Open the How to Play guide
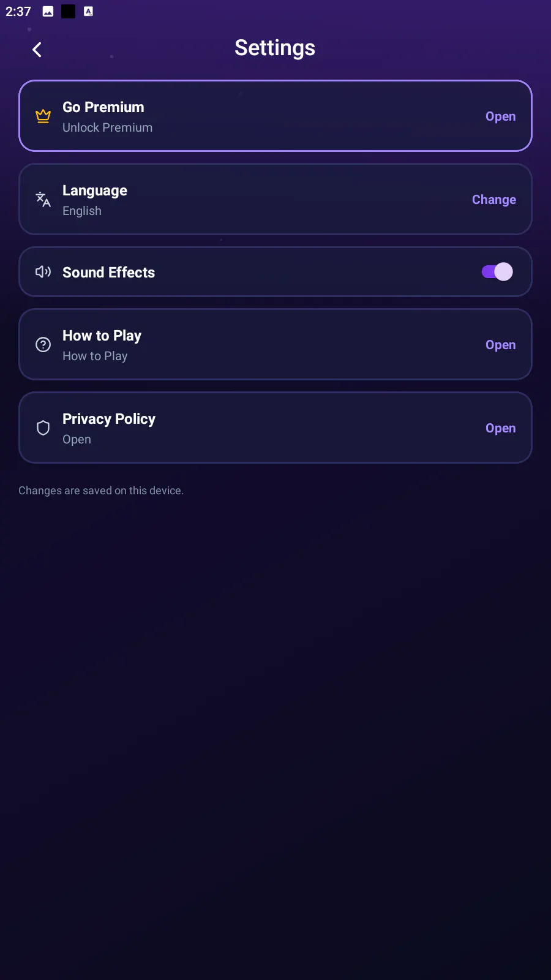551x980 pixels. click(x=500, y=345)
